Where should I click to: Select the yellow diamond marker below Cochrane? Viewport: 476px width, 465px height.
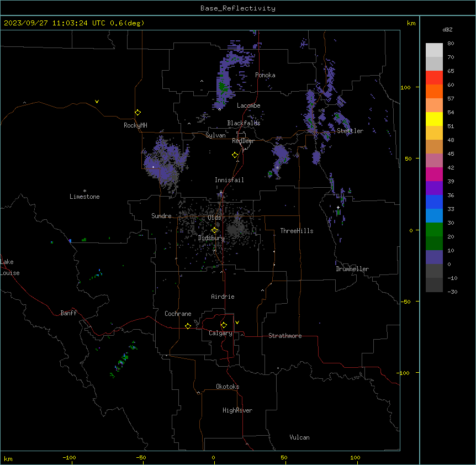pyautogui.click(x=188, y=326)
